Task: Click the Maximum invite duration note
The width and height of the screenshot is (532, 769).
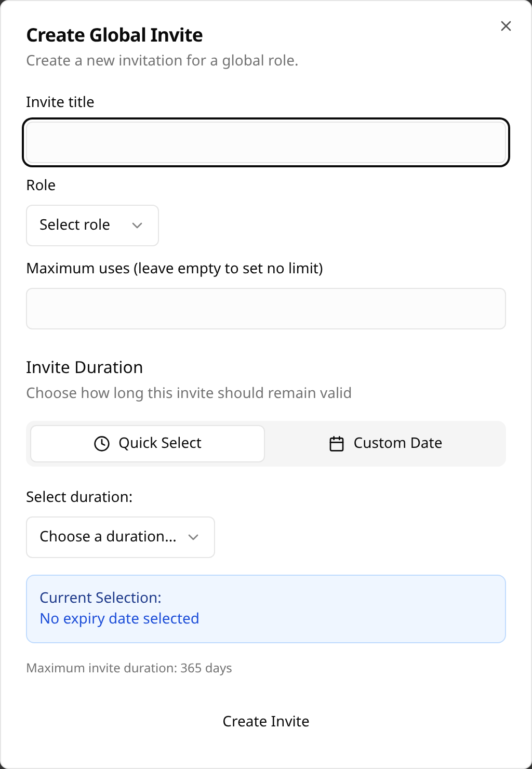Action: click(x=129, y=668)
